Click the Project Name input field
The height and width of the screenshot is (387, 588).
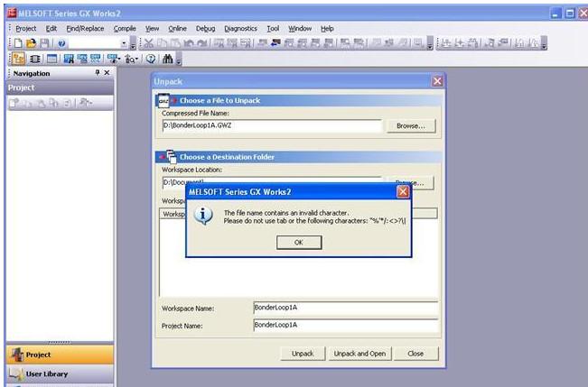(x=346, y=325)
